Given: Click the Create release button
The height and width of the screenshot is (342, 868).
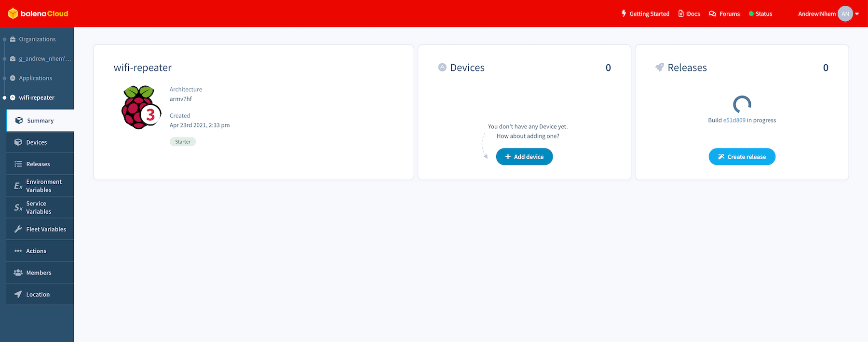Looking at the screenshot, I should (742, 157).
